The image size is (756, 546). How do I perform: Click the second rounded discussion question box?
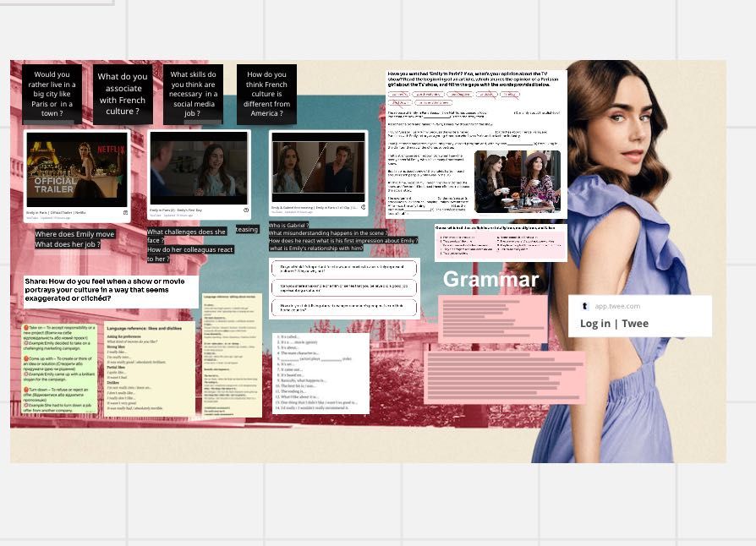point(344,288)
